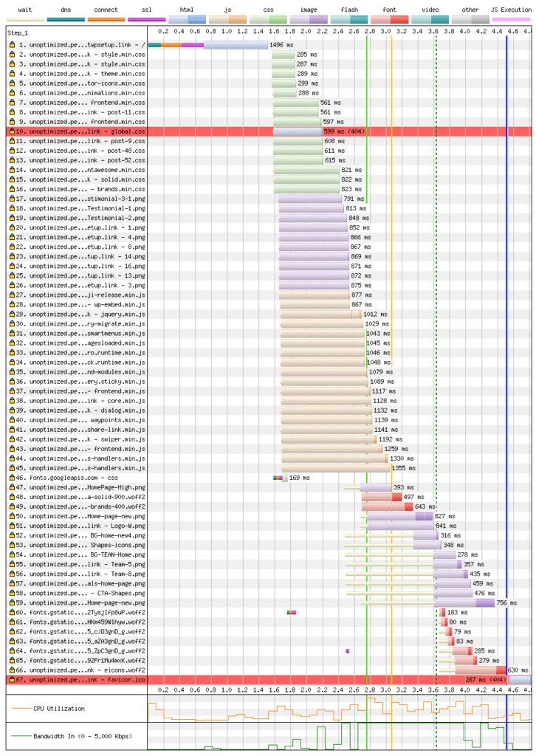Click the connect legend color swatch

pyautogui.click(x=106, y=20)
